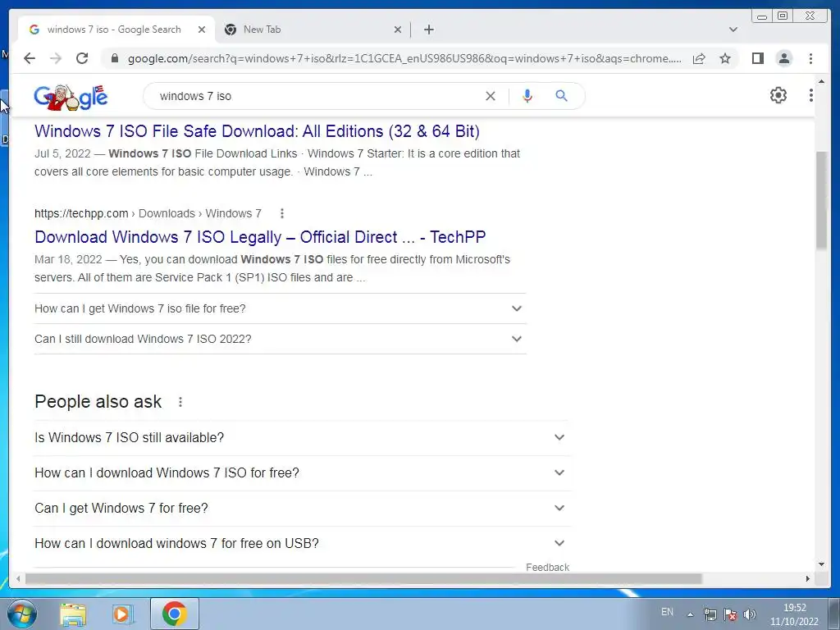Click the People also ask heading

tap(98, 402)
